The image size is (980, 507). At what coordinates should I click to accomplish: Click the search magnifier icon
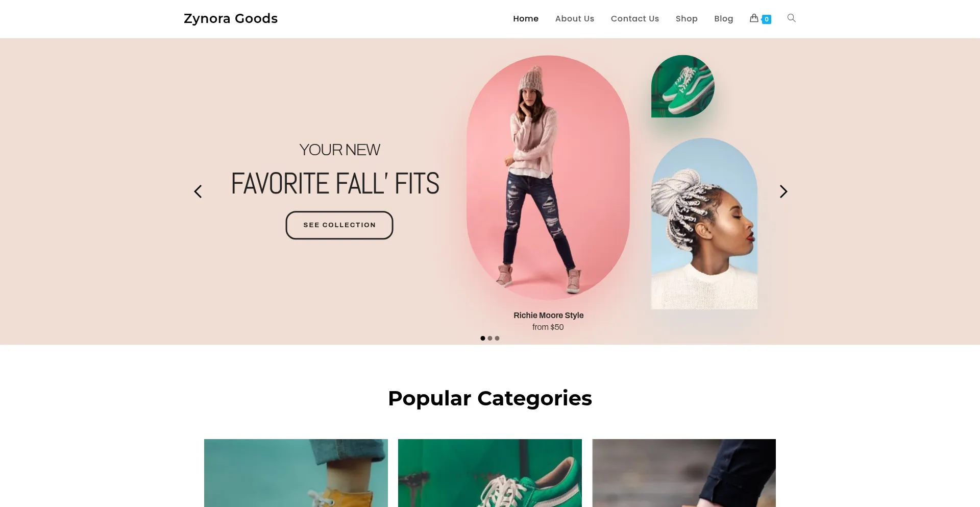pos(792,18)
